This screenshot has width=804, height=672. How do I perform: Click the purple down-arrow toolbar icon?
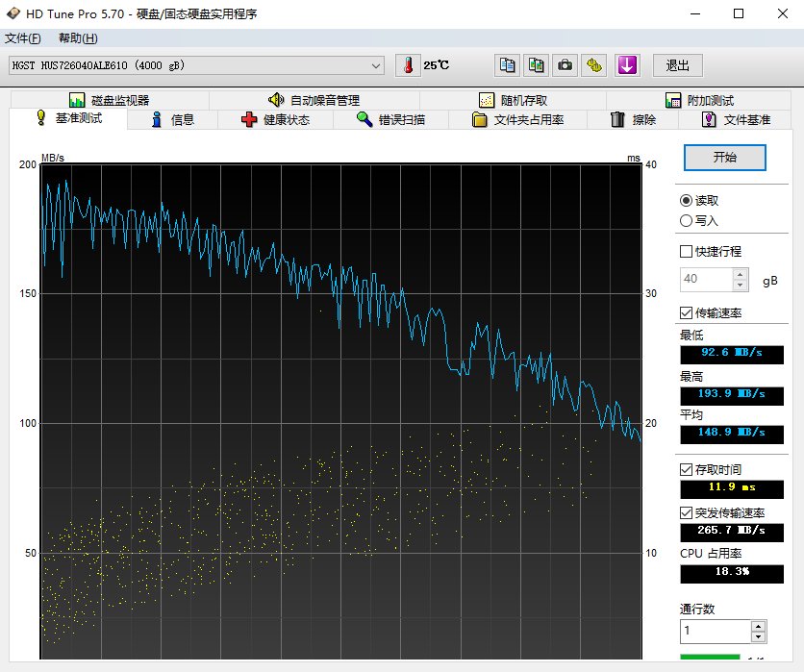coord(627,65)
